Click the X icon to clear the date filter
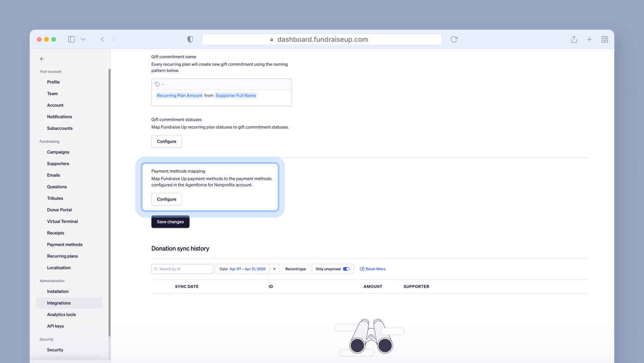This screenshot has width=644, height=363. [x=274, y=269]
